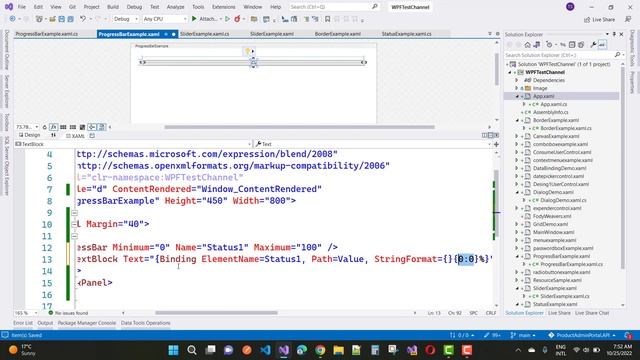Viewport: 640px width, 360px height.
Task: Switch to BorderExample.xaml tab
Action: pyautogui.click(x=338, y=34)
